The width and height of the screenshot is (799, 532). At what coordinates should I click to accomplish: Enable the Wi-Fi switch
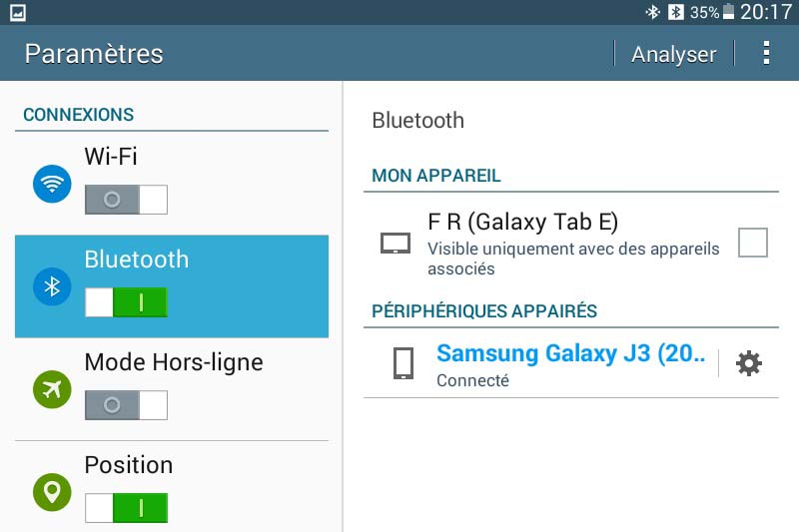pyautogui.click(x=126, y=200)
